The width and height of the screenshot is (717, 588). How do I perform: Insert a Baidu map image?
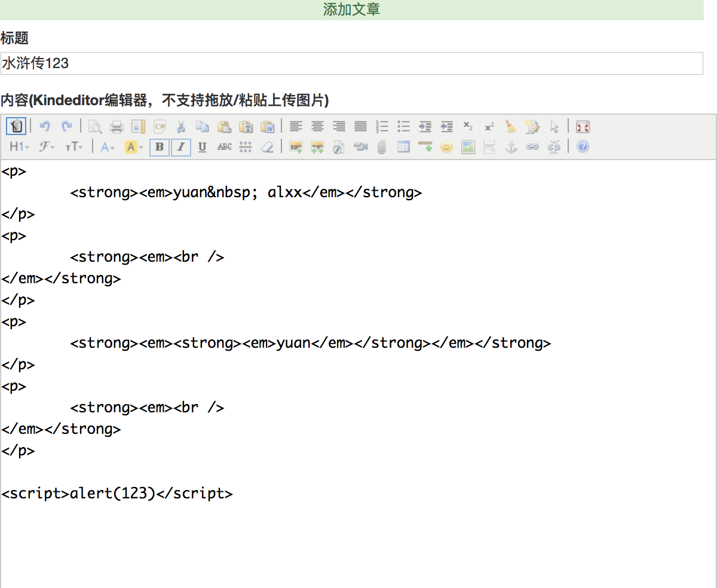468,146
